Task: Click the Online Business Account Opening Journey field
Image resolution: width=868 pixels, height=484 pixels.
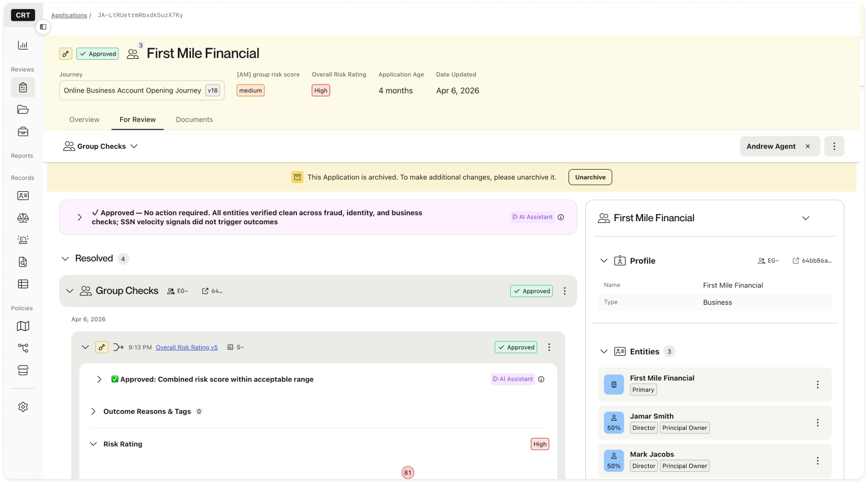Action: [142, 91]
